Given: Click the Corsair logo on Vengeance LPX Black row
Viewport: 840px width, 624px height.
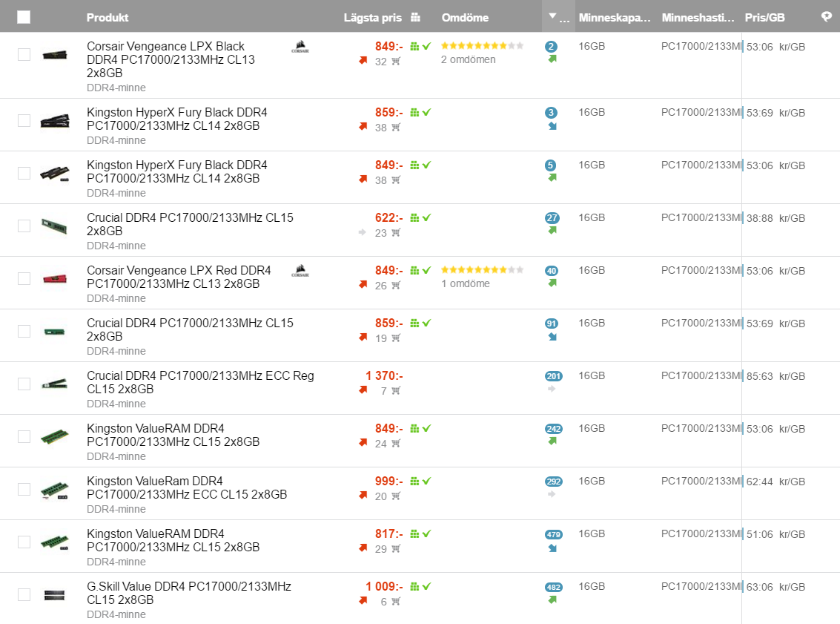Looking at the screenshot, I should point(300,48).
